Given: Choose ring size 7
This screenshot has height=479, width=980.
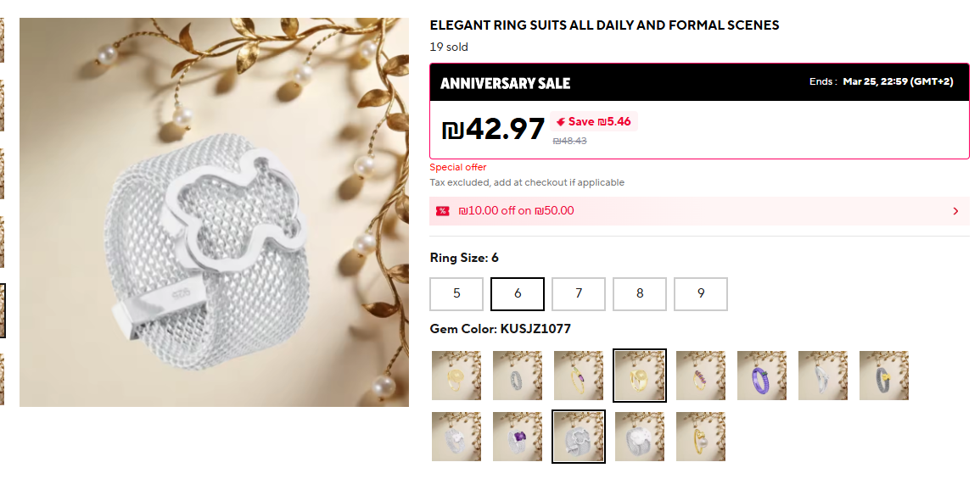Looking at the screenshot, I should [x=579, y=293].
